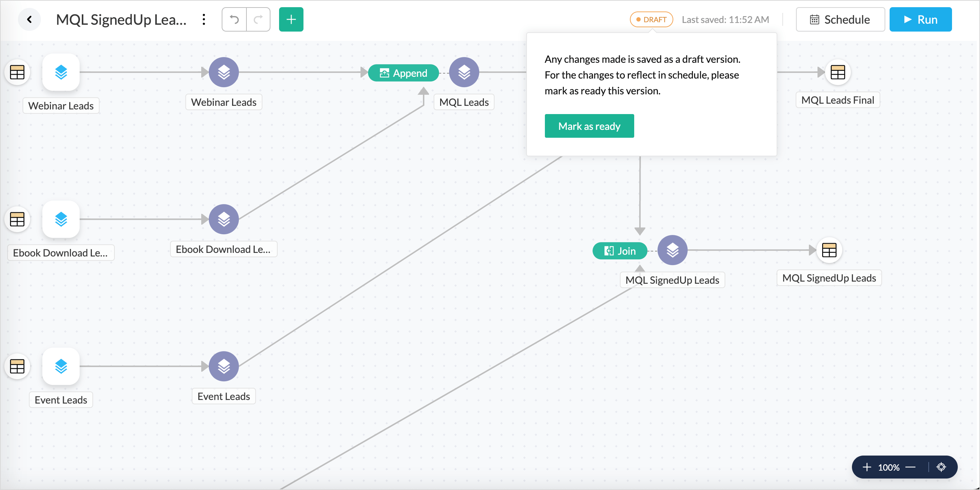980x490 pixels.
Task: Open the Join transform pill
Action: (620, 251)
